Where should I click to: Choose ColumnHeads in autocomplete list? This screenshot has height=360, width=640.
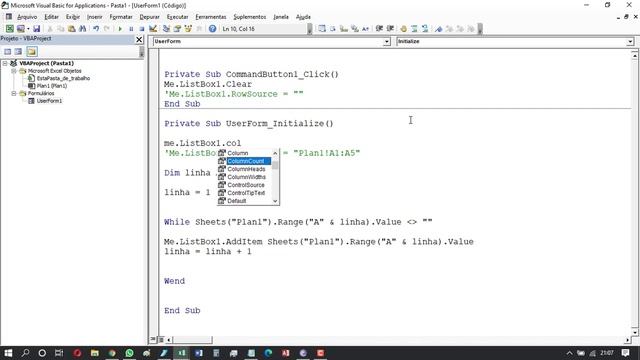(244, 169)
